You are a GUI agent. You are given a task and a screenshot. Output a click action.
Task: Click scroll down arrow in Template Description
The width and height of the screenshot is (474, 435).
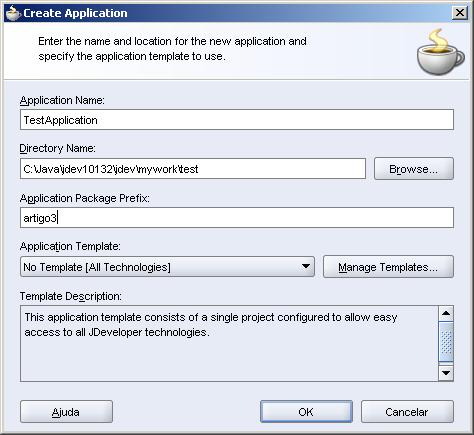click(446, 373)
